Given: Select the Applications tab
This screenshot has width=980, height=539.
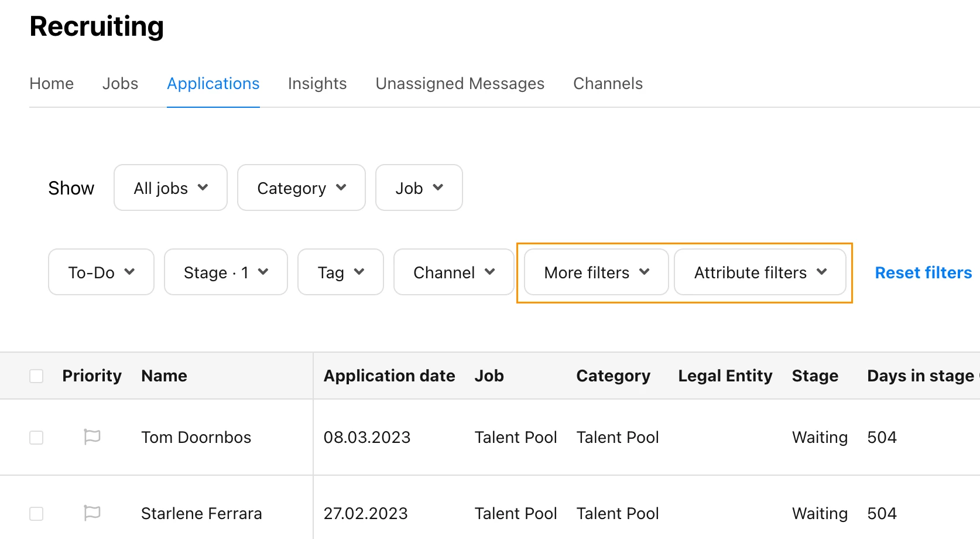Looking at the screenshot, I should pyautogui.click(x=213, y=83).
